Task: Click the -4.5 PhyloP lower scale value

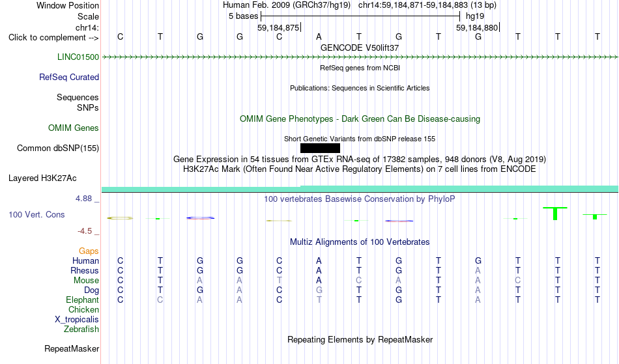Action: (85, 231)
